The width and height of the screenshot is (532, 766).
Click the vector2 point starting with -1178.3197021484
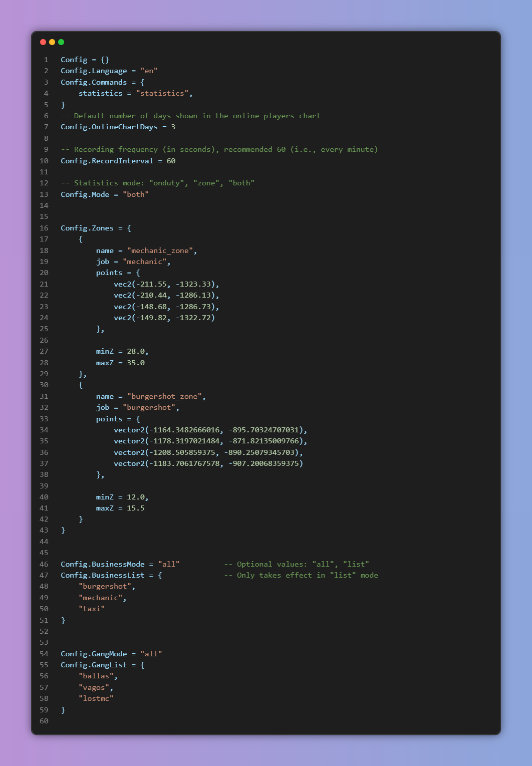[209, 441]
